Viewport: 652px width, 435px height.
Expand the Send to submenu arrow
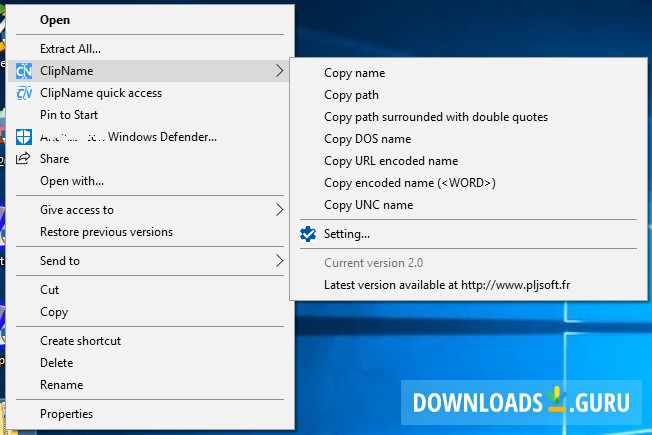click(x=279, y=261)
